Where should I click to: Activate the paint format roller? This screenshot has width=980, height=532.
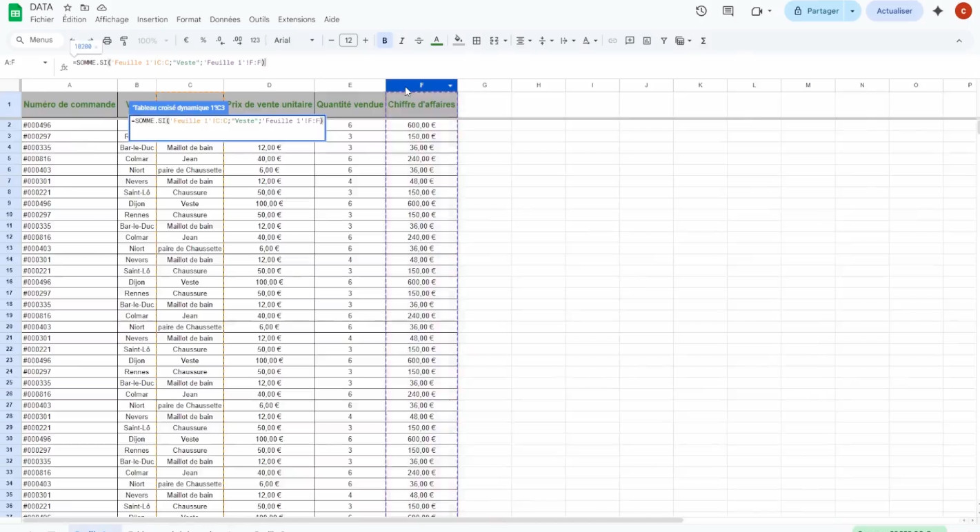(124, 41)
